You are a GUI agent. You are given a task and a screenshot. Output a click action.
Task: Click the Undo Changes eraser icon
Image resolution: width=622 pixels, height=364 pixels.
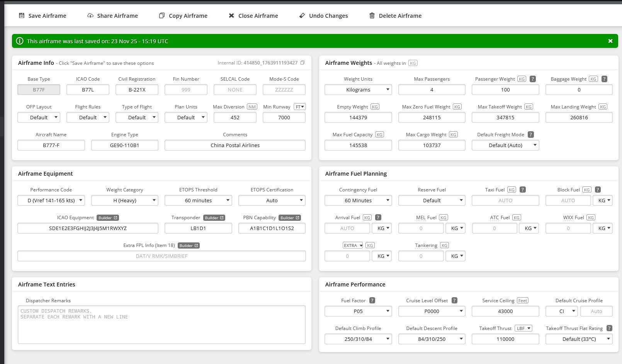pyautogui.click(x=302, y=16)
